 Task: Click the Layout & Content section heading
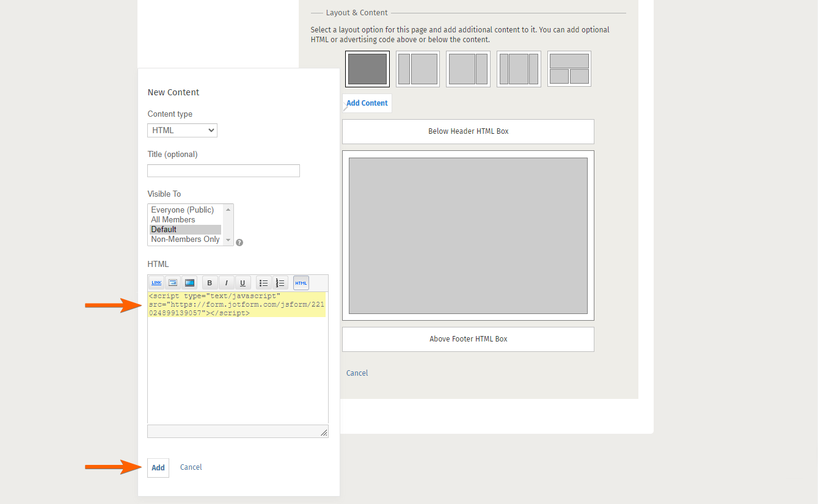[357, 13]
